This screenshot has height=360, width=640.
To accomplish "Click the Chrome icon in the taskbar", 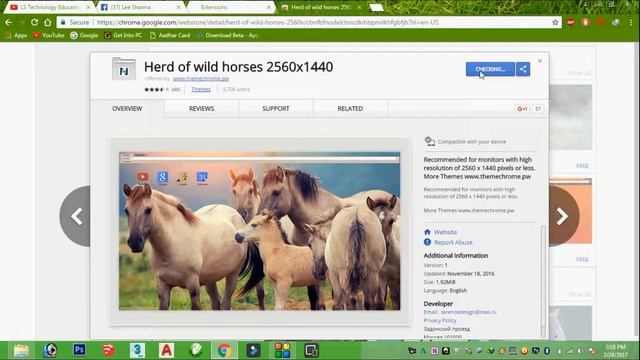I will (224, 350).
